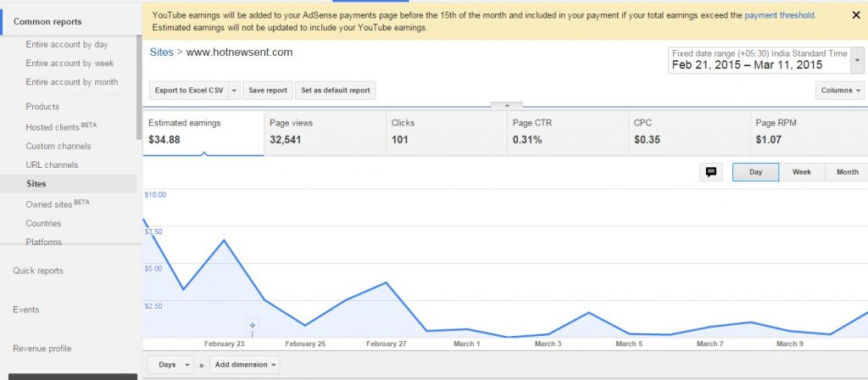Open Export to Excel CSV dropdown arrow
The image size is (868, 380).
(x=234, y=90)
